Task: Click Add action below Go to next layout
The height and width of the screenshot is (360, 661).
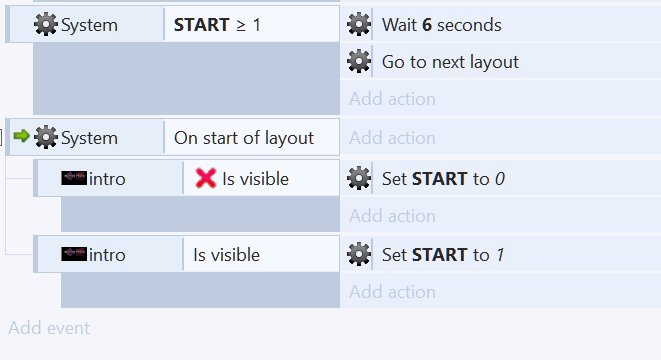Action: [392, 99]
